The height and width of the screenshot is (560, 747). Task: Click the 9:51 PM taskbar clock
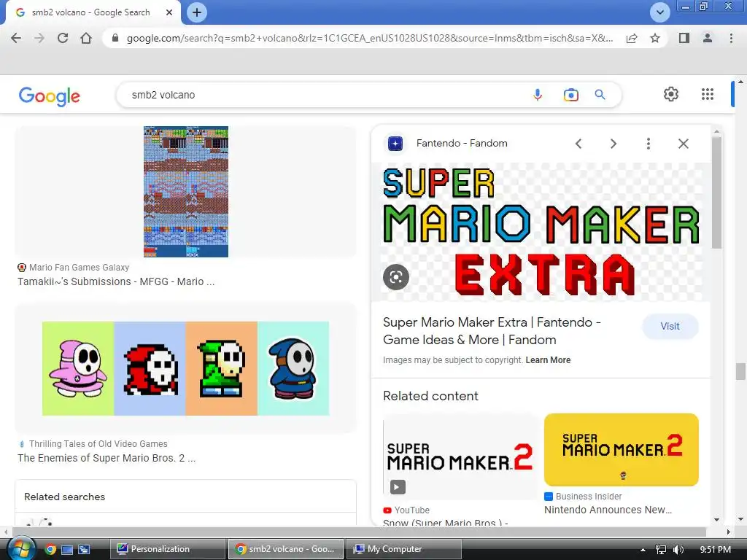click(715, 550)
